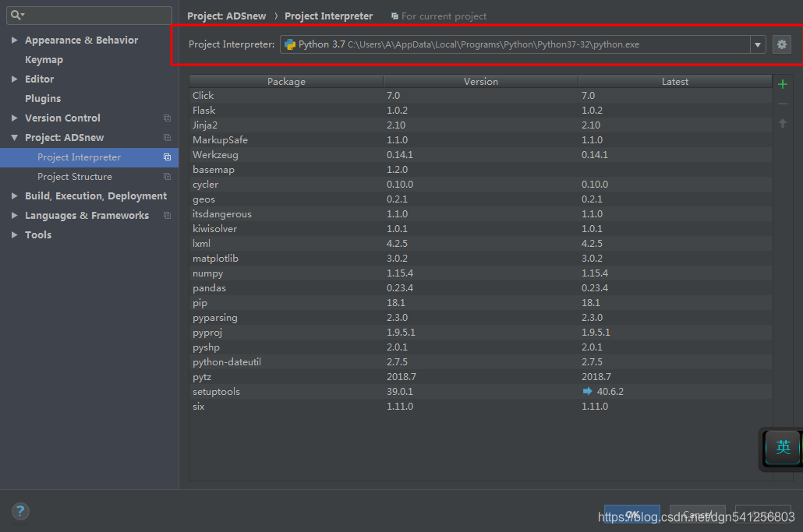
Task: Select the Jinja2 package row
Action: click(x=480, y=125)
